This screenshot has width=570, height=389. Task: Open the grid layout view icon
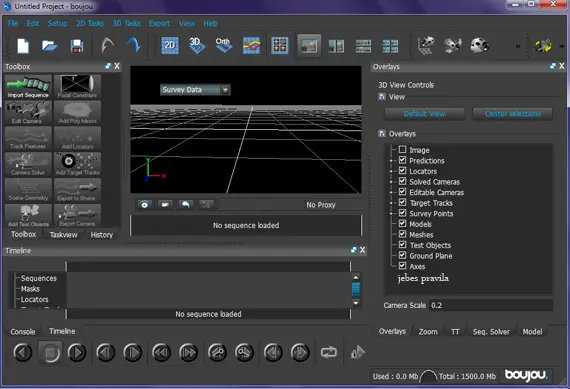(280, 45)
